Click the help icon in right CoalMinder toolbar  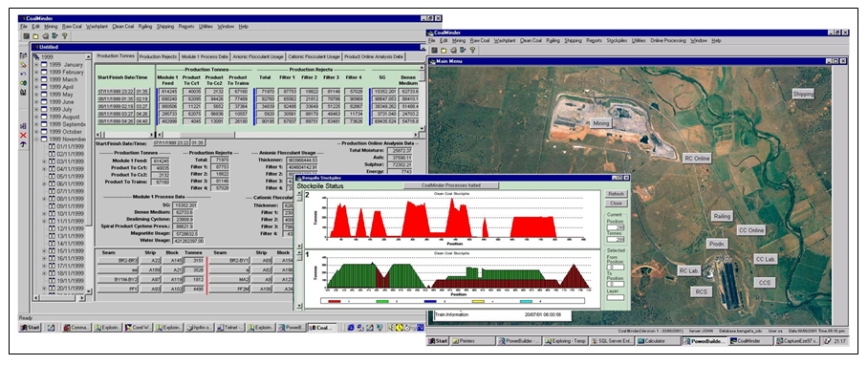(474, 51)
